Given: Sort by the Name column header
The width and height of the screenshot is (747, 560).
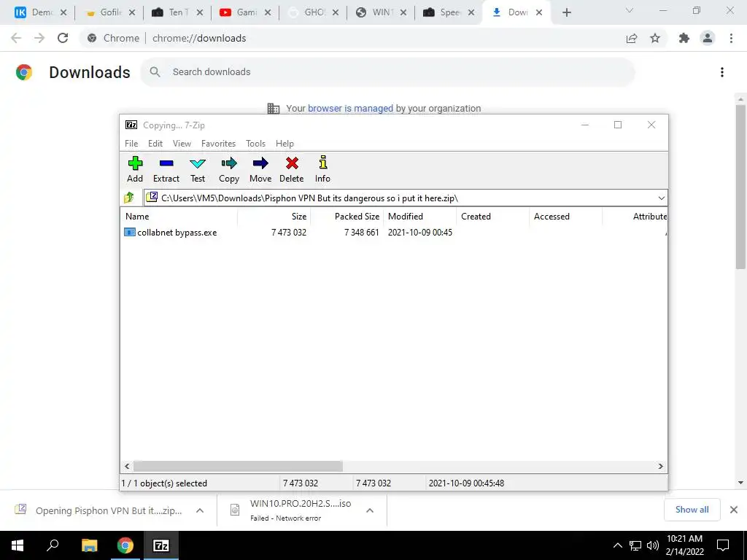Looking at the screenshot, I should [179, 216].
